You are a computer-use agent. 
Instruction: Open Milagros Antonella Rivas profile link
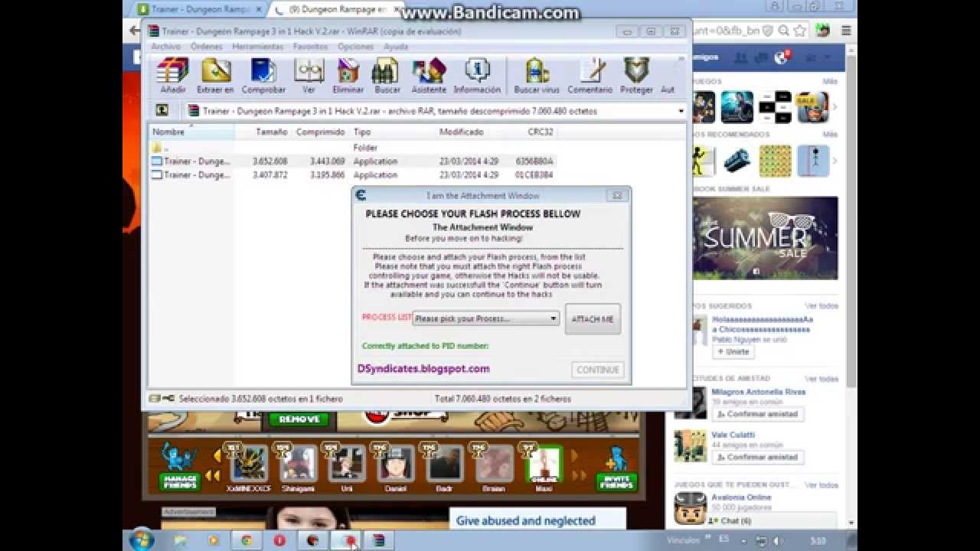pos(759,392)
